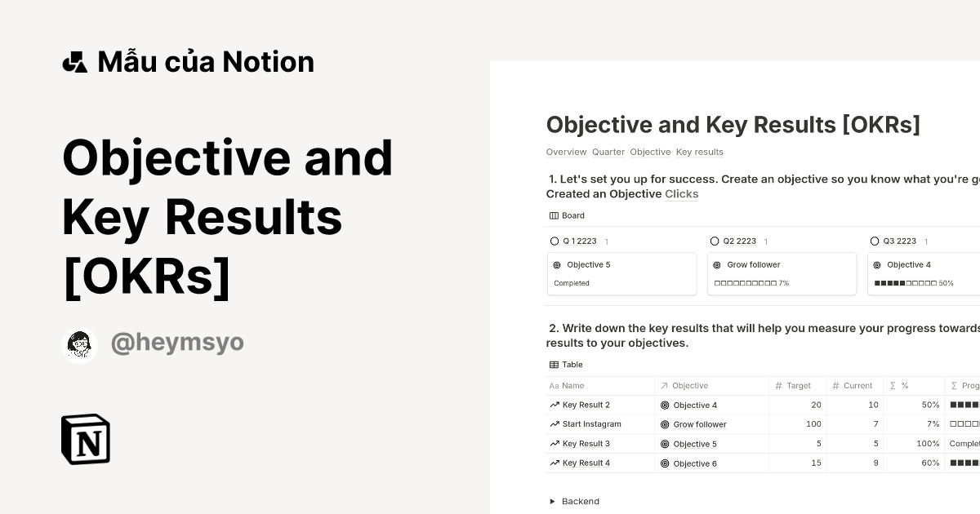Open the Clicks link
This screenshot has height=514, width=980.
point(681,193)
